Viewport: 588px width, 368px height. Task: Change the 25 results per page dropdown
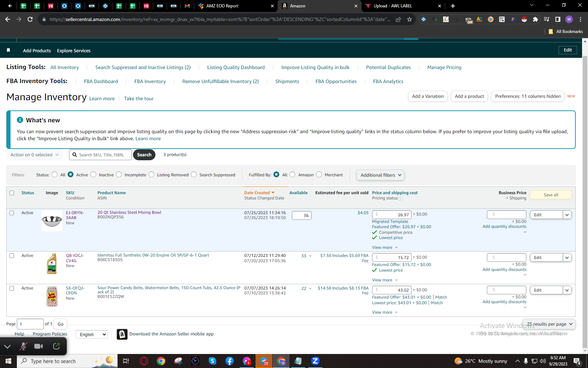pos(549,324)
